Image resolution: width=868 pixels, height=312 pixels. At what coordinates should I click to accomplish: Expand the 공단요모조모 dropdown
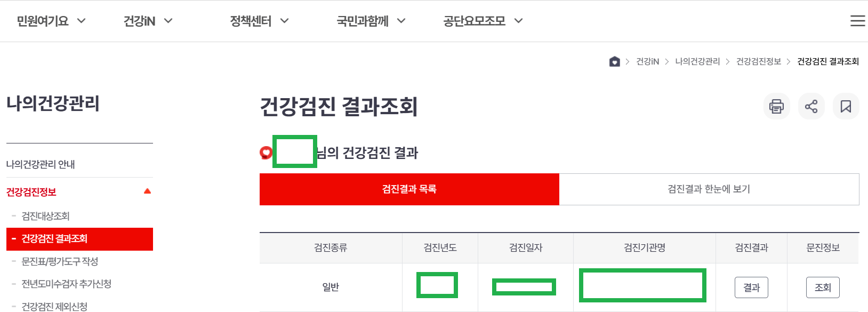point(481,21)
